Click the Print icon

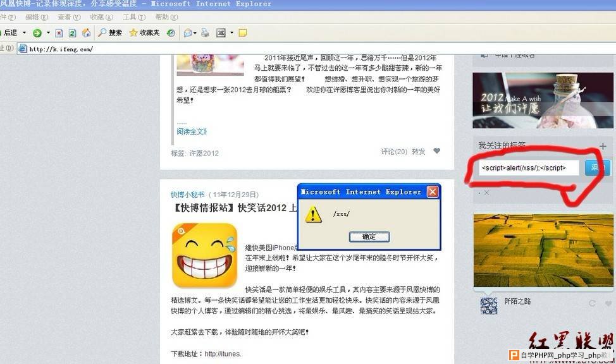[205, 33]
